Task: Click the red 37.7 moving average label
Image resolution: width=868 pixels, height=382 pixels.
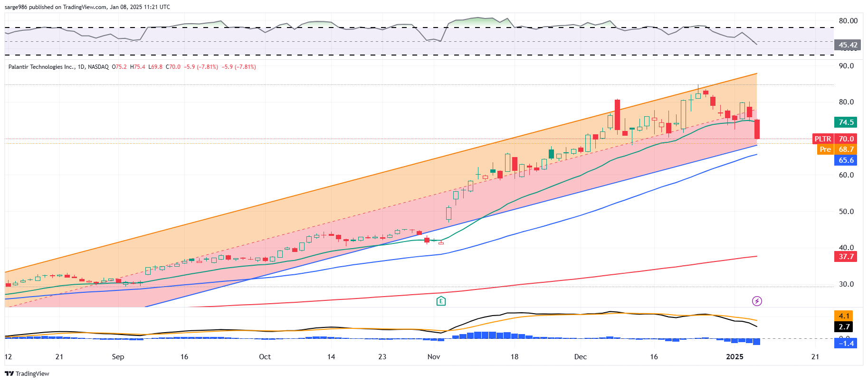Action: point(846,257)
